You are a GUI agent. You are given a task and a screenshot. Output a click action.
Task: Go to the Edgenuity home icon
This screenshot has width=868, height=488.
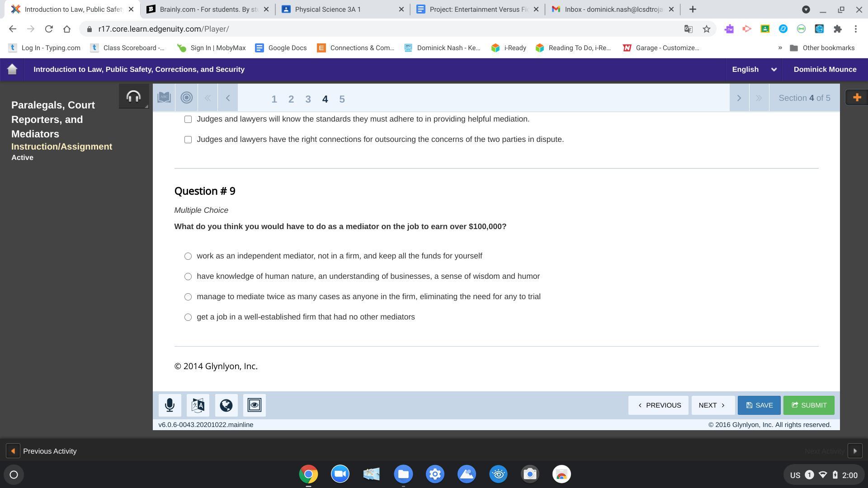[x=12, y=70]
